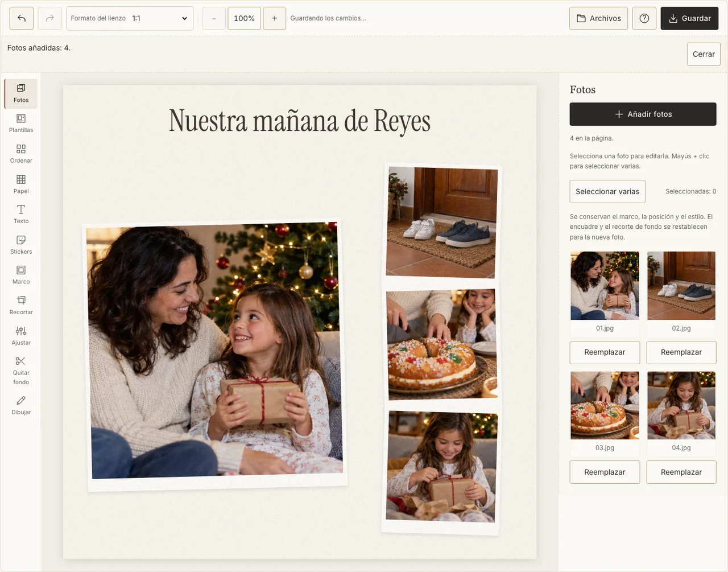This screenshot has height=572, width=728.
Task: Click Reemplazar under 02.jpg
Action: pos(681,352)
